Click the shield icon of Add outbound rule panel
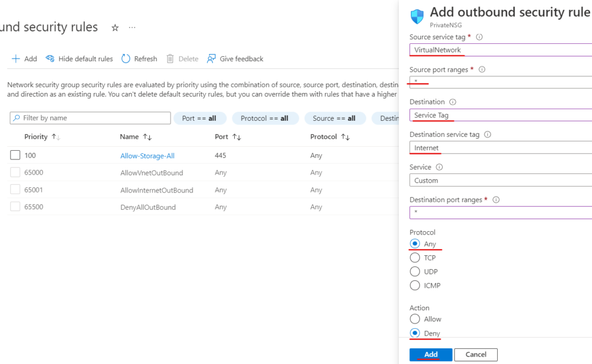 pos(417,17)
